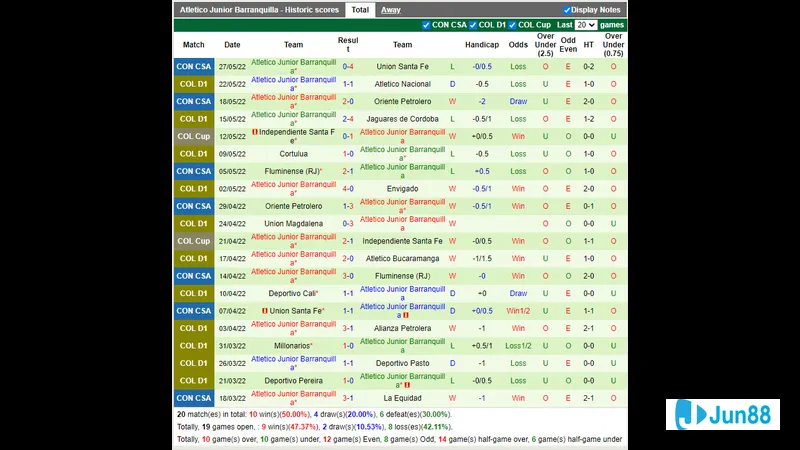Open the Fluminense (RJ) link in the 14/04/22 row
This screenshot has height=450, width=800.
[402, 276]
